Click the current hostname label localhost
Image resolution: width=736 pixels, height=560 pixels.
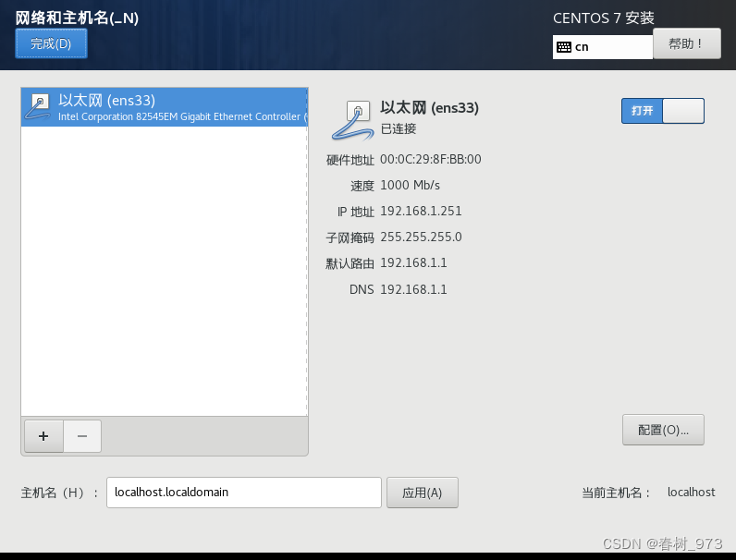(x=691, y=492)
